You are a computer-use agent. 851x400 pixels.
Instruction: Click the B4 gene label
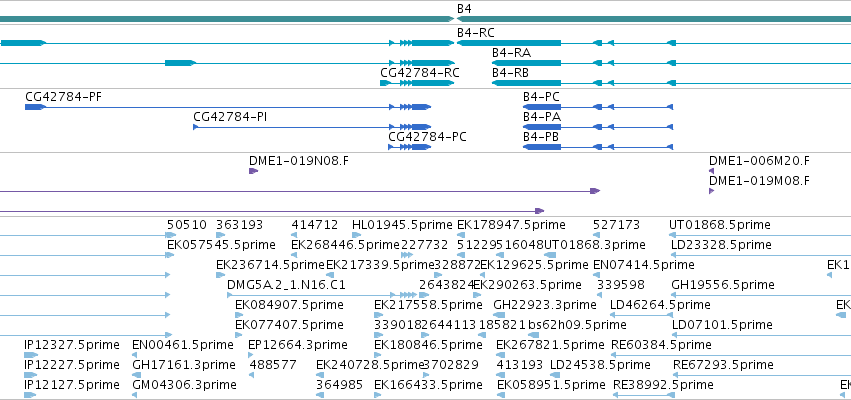pyautogui.click(x=464, y=9)
